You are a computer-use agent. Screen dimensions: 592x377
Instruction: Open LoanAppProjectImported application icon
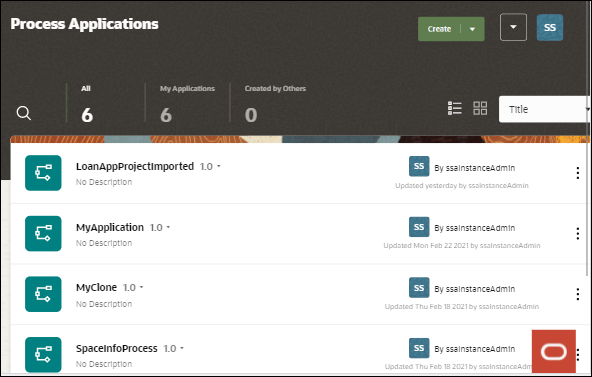pyautogui.click(x=43, y=173)
